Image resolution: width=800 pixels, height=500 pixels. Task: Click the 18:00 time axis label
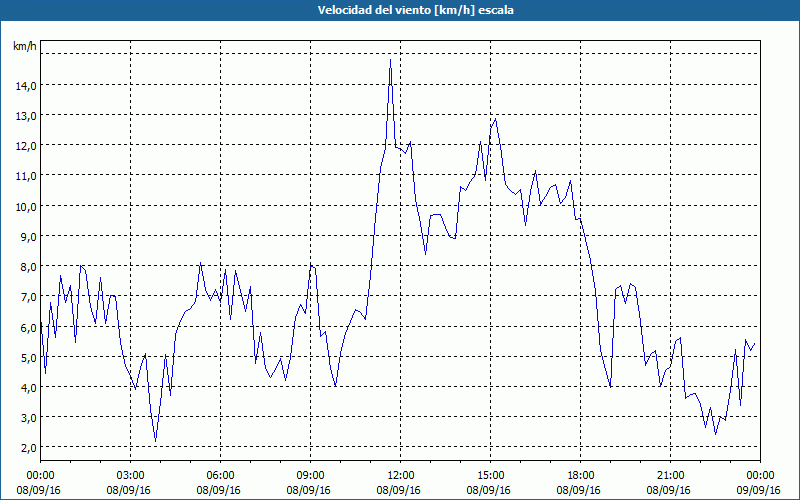[x=581, y=476]
